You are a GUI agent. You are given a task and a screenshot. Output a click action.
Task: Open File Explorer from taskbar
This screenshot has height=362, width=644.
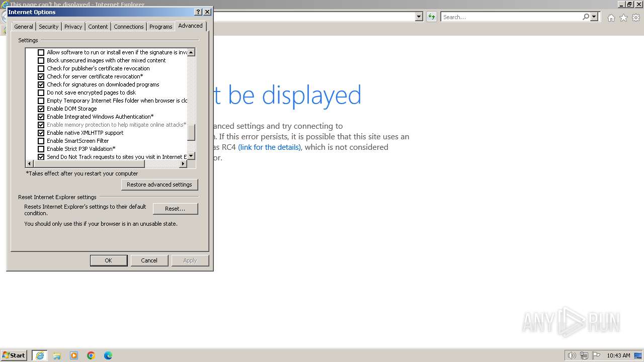pos(57,355)
